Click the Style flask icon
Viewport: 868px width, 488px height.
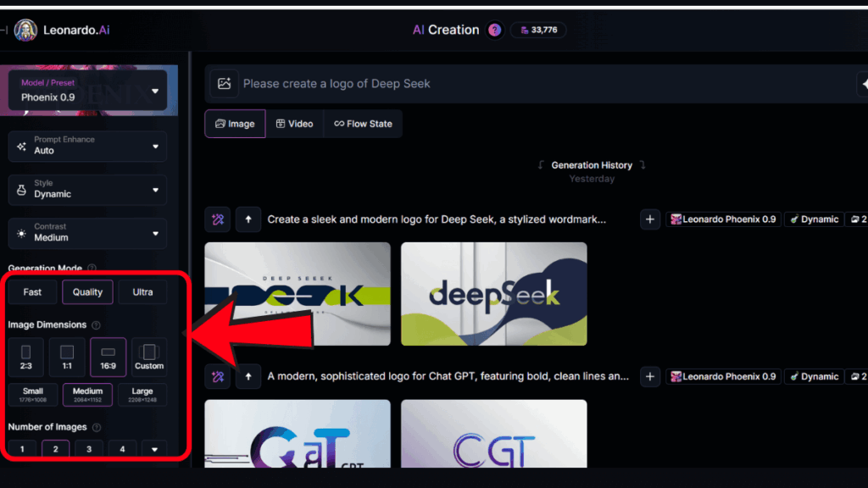click(x=21, y=190)
